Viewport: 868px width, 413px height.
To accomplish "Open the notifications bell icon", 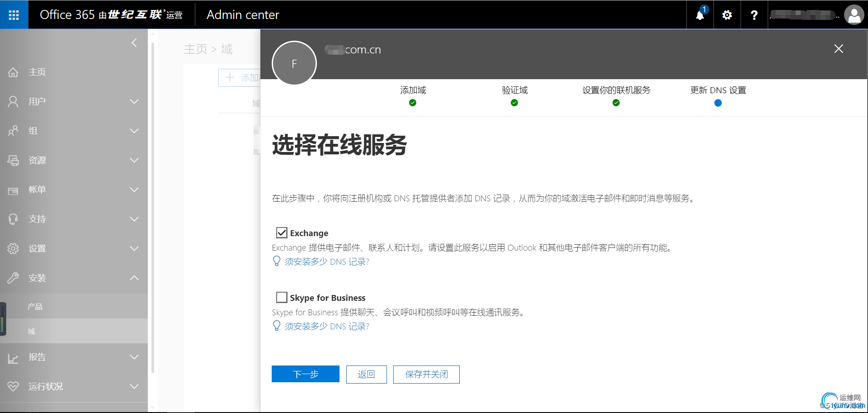I will (700, 15).
